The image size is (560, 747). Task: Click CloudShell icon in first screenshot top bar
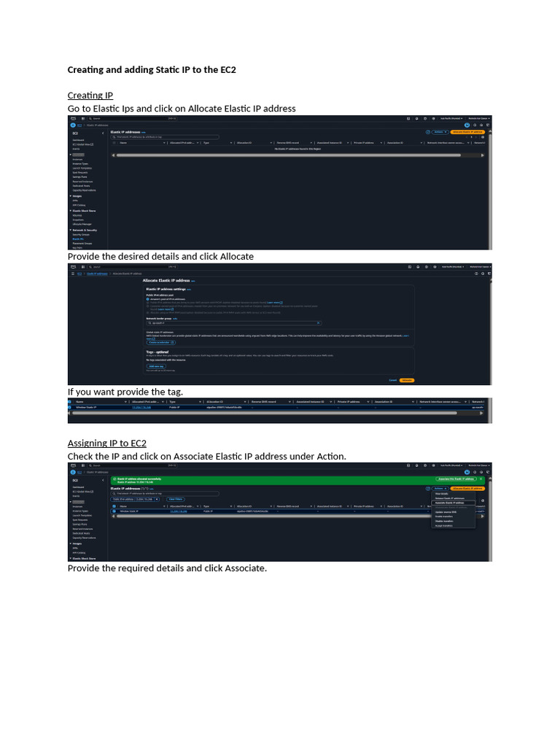tap(408, 119)
